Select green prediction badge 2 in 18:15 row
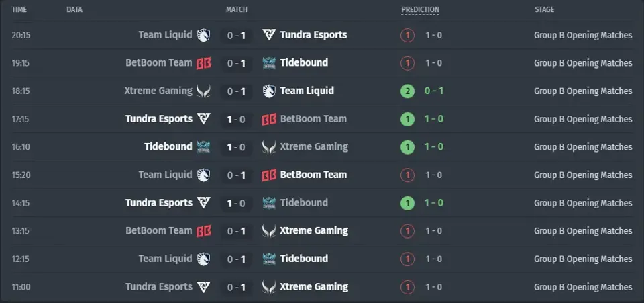This screenshot has height=303, width=644. coord(407,91)
